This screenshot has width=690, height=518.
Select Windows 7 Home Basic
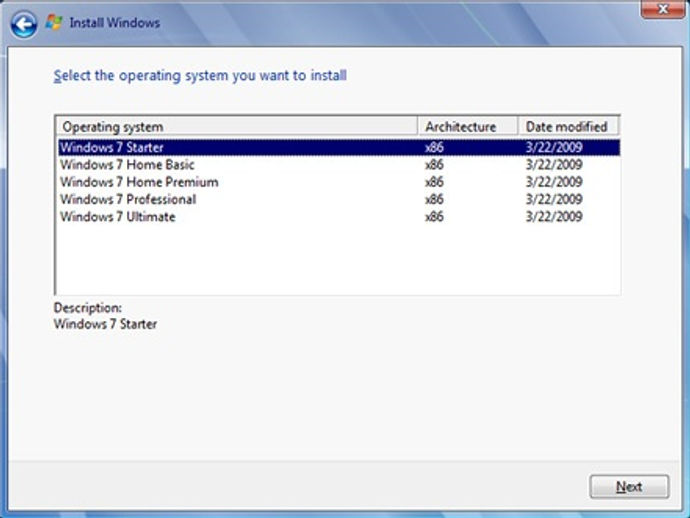[339, 165]
